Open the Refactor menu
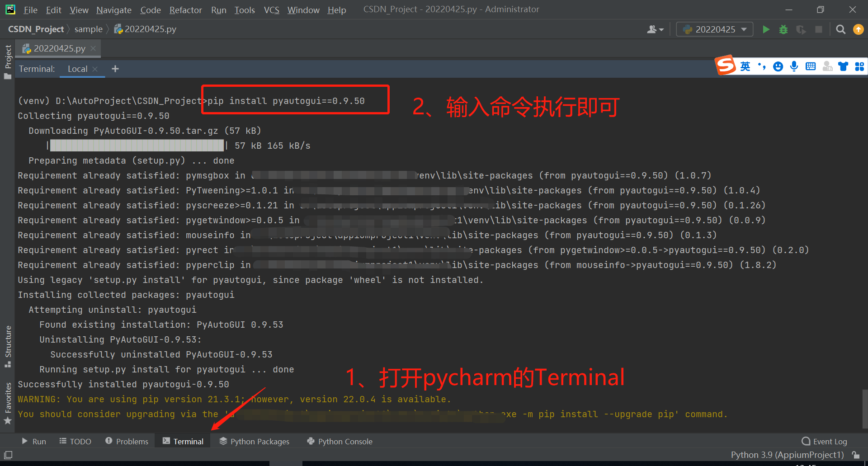 pos(185,9)
